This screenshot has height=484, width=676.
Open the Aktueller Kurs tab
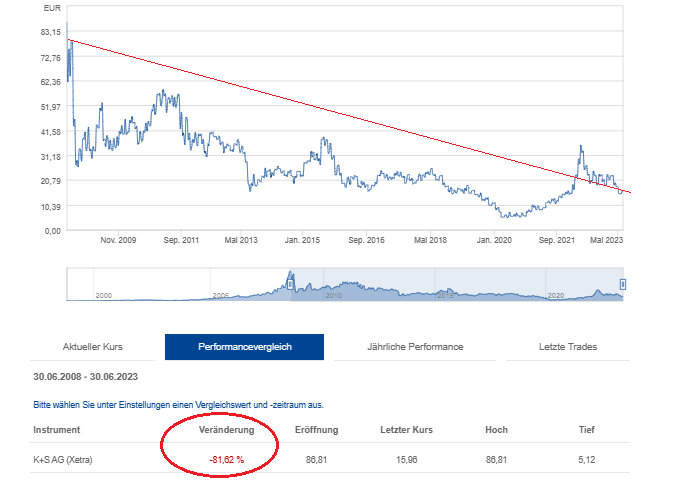pos(93,347)
